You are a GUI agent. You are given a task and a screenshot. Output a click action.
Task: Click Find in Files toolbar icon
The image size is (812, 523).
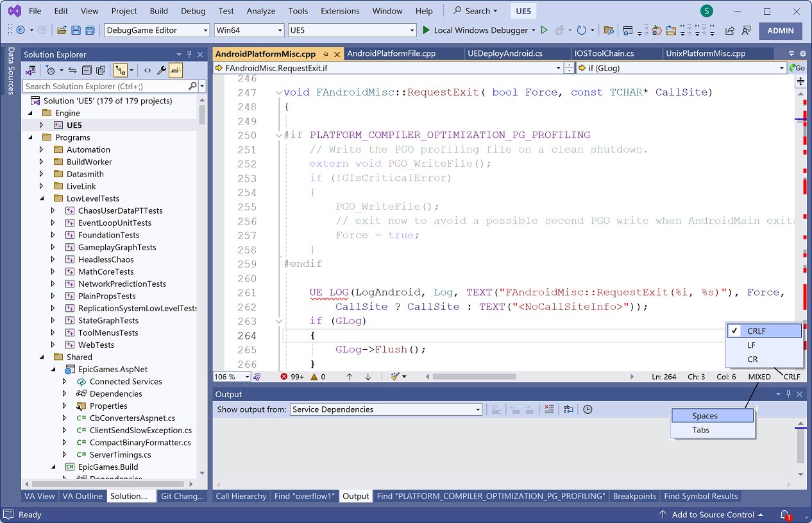(607, 30)
